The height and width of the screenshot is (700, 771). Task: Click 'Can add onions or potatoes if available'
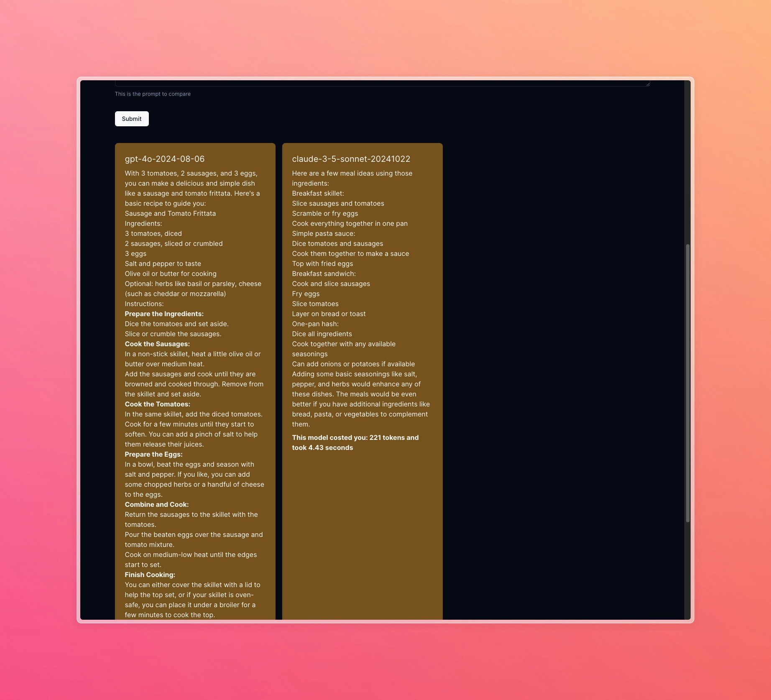click(x=353, y=364)
